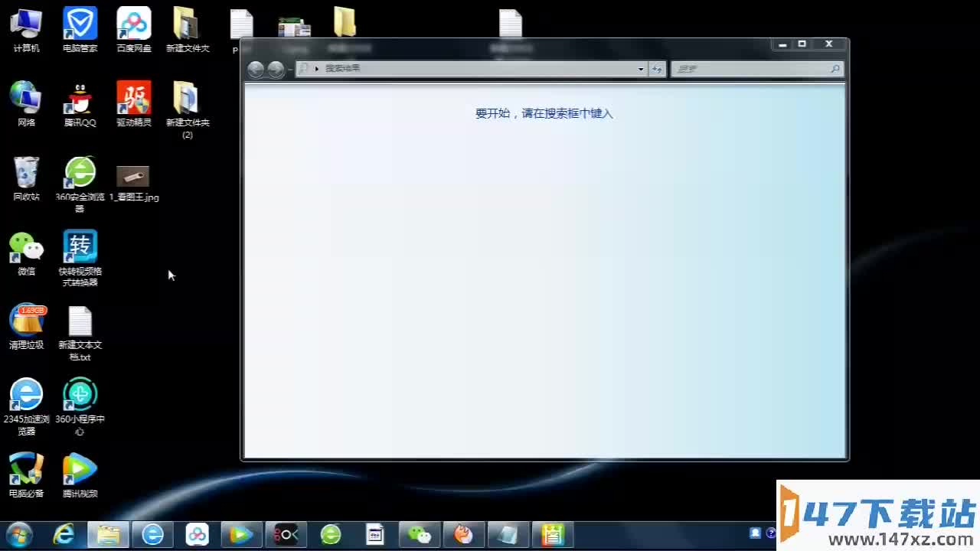This screenshot has width=980, height=551.
Task: Open the recent pages dropdown next to forward arrow
Action: 289,69
